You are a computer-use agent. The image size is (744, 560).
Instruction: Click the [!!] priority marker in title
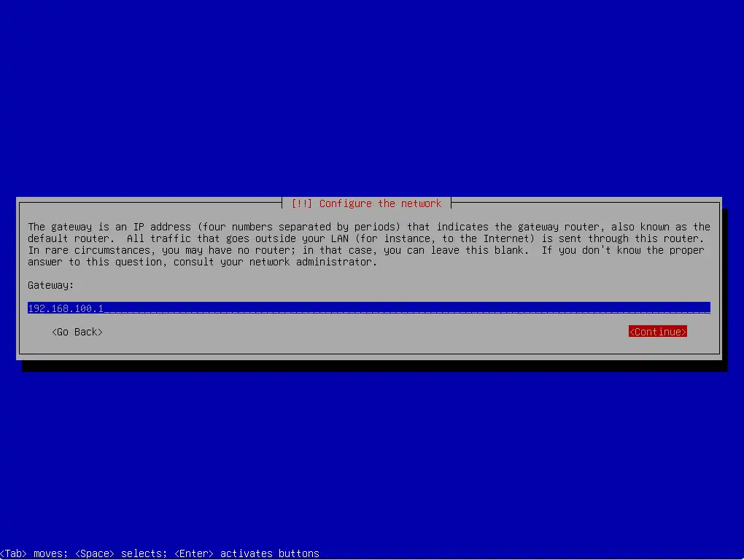pyautogui.click(x=302, y=203)
